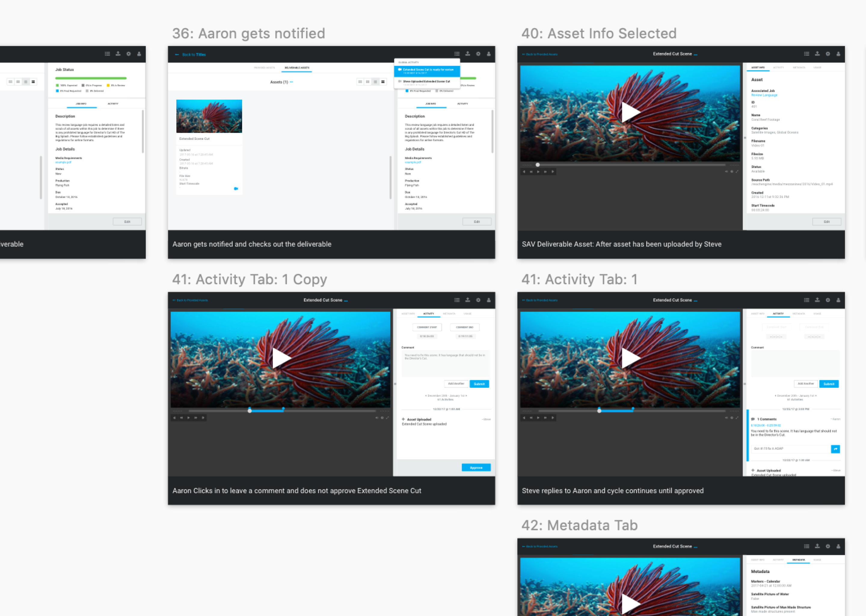Click the Back to Titles link
Image resolution: width=866 pixels, height=616 pixels.
[191, 55]
